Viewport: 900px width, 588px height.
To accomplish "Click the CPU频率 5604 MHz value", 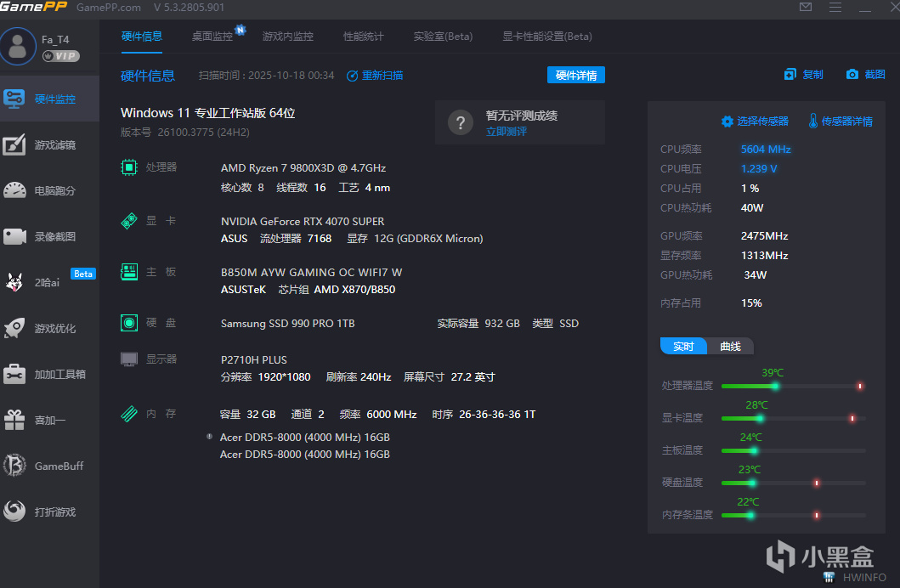I will (766, 150).
